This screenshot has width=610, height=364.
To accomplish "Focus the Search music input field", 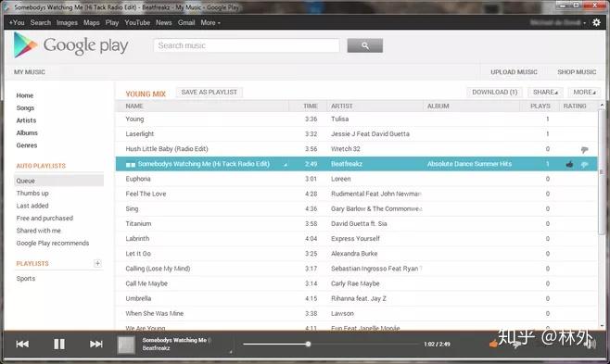I will (247, 45).
